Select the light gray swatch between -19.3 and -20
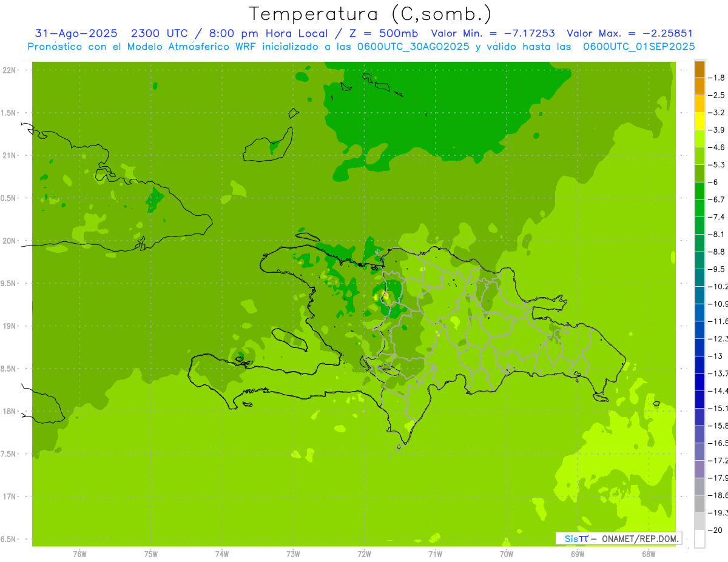The image size is (728, 562). tap(699, 521)
